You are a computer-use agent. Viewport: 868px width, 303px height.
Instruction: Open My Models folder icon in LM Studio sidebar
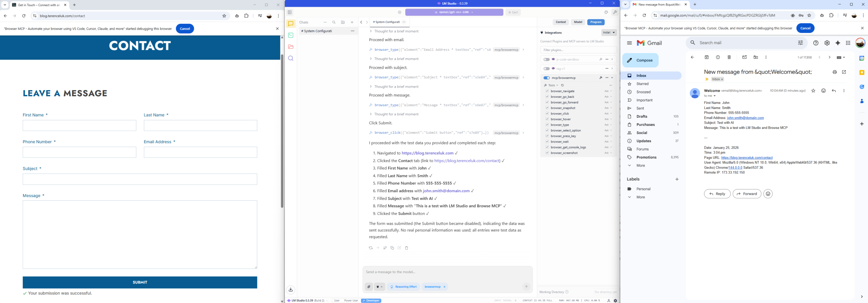click(291, 47)
